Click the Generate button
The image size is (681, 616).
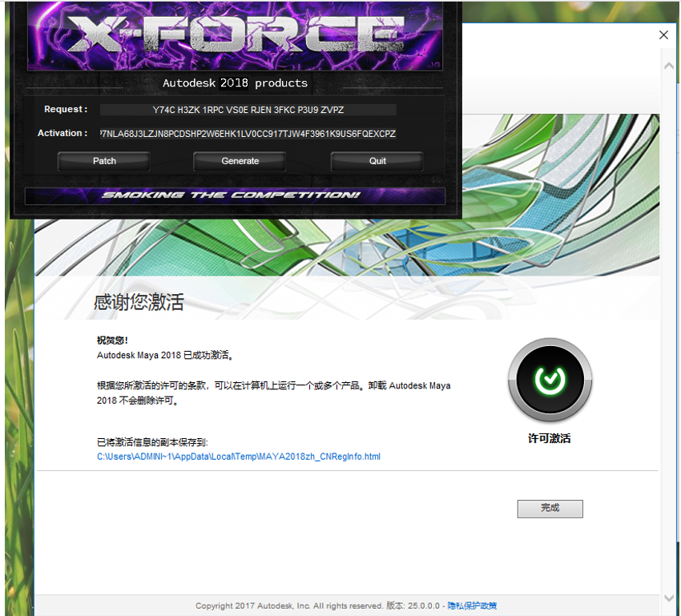coord(240,161)
